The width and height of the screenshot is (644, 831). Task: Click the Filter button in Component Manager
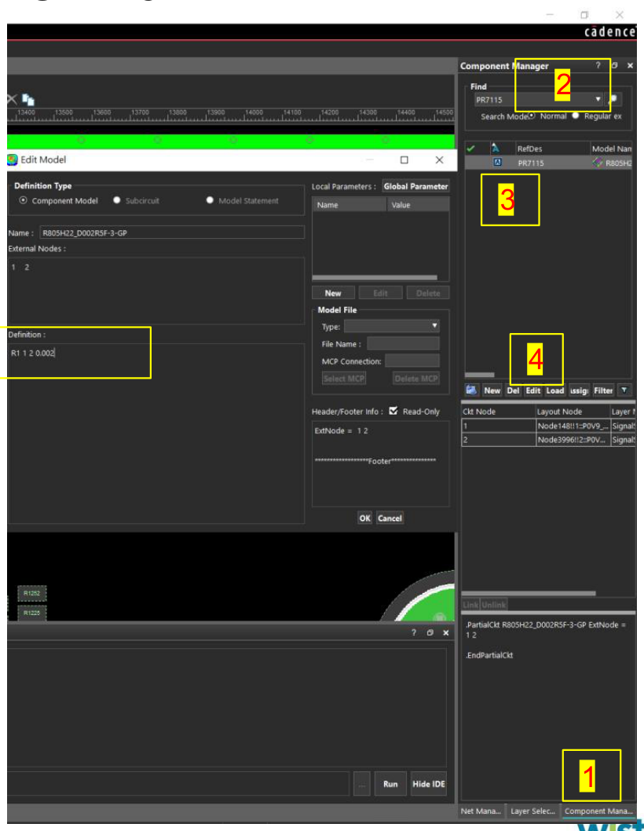tap(603, 390)
